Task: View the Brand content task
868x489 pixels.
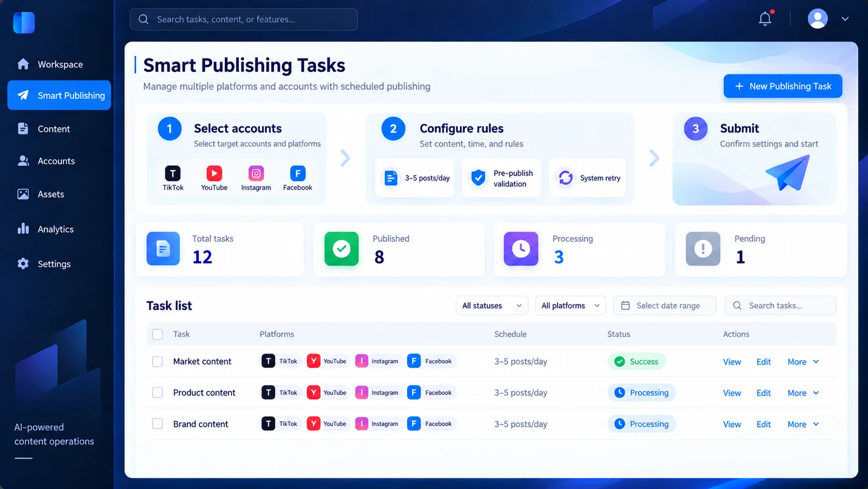Action: pos(732,424)
